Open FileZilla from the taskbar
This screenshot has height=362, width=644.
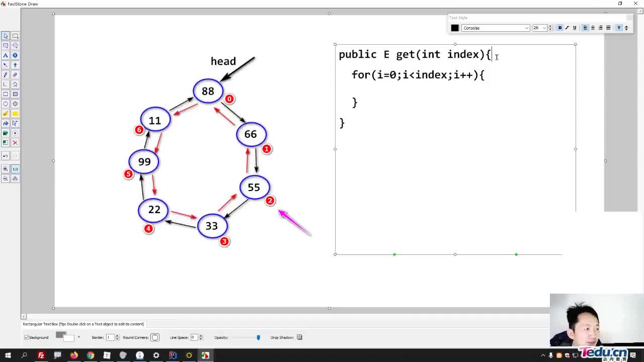41,355
